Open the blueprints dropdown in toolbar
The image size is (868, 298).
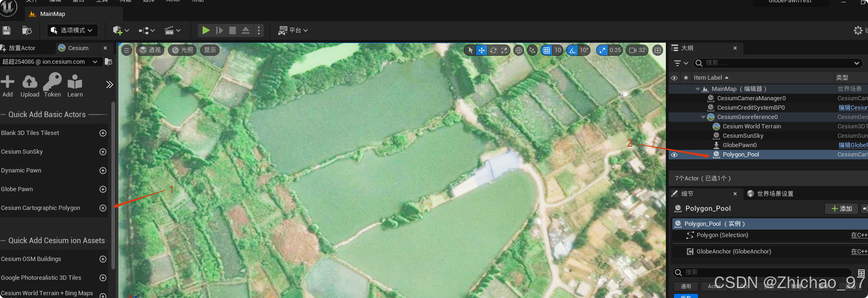pyautogui.click(x=146, y=30)
